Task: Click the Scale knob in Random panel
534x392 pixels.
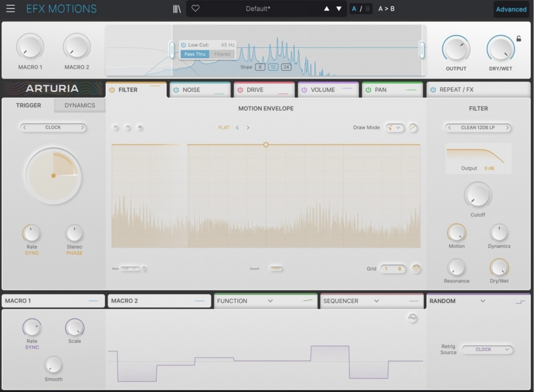Action: pos(74,328)
